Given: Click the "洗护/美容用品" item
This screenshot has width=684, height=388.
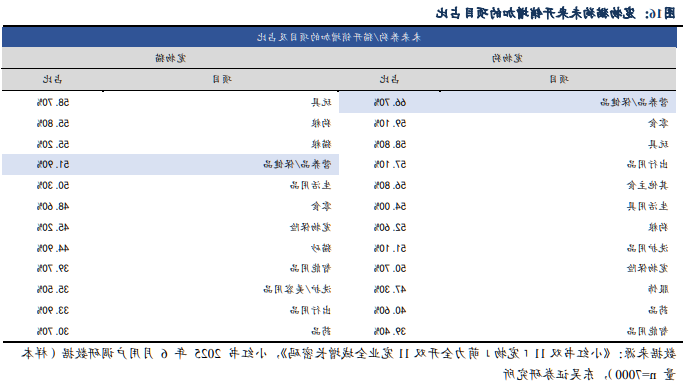Looking at the screenshot, I should [298, 289].
